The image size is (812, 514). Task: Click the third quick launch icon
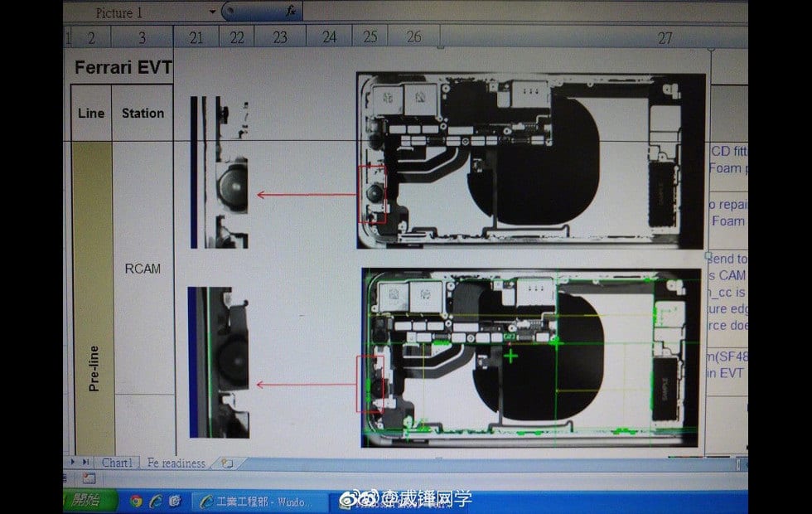pyautogui.click(x=174, y=502)
